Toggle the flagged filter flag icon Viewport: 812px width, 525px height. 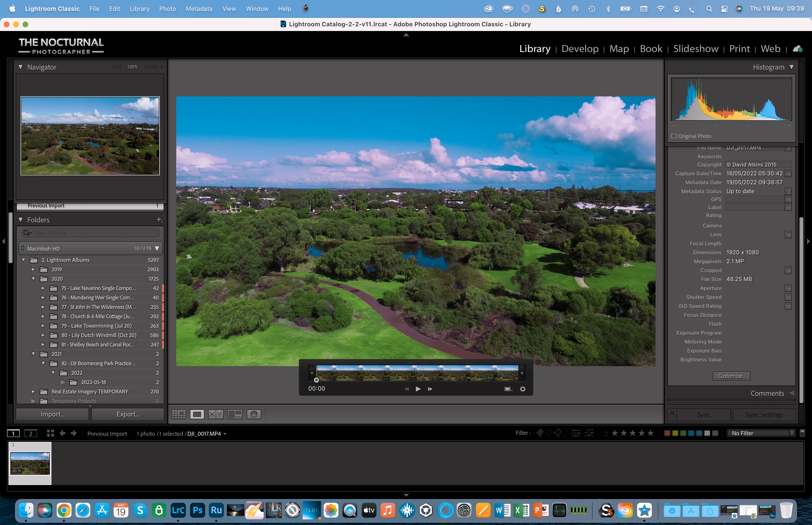click(x=540, y=433)
